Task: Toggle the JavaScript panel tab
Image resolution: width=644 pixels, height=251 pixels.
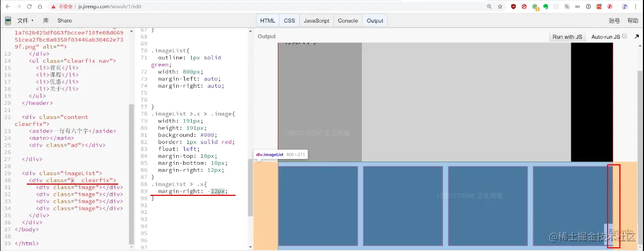Action: click(x=316, y=20)
